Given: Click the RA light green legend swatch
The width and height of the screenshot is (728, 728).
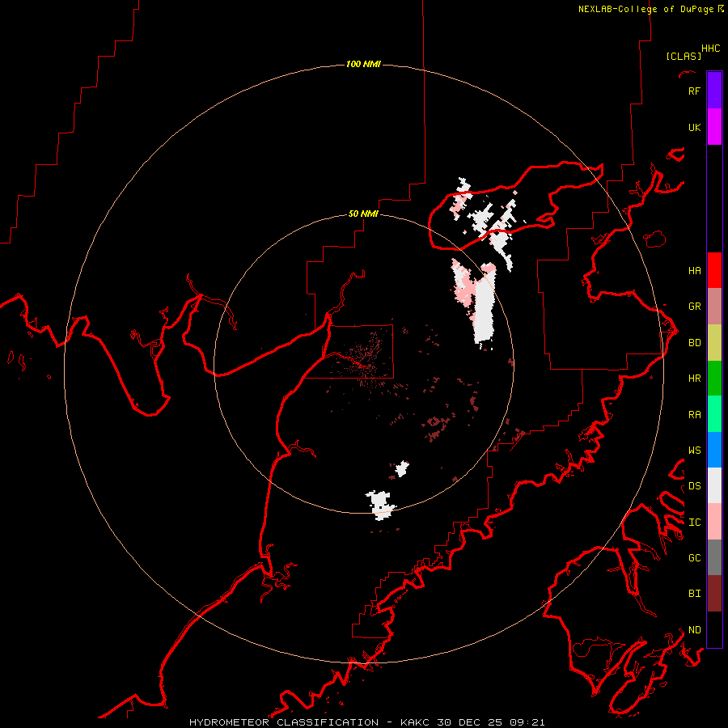Looking at the screenshot, I should click(x=714, y=413).
